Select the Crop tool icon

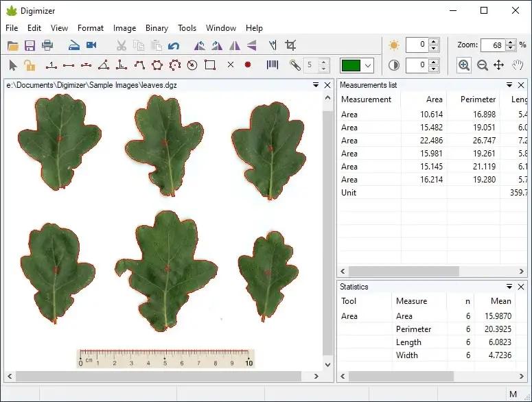point(290,45)
